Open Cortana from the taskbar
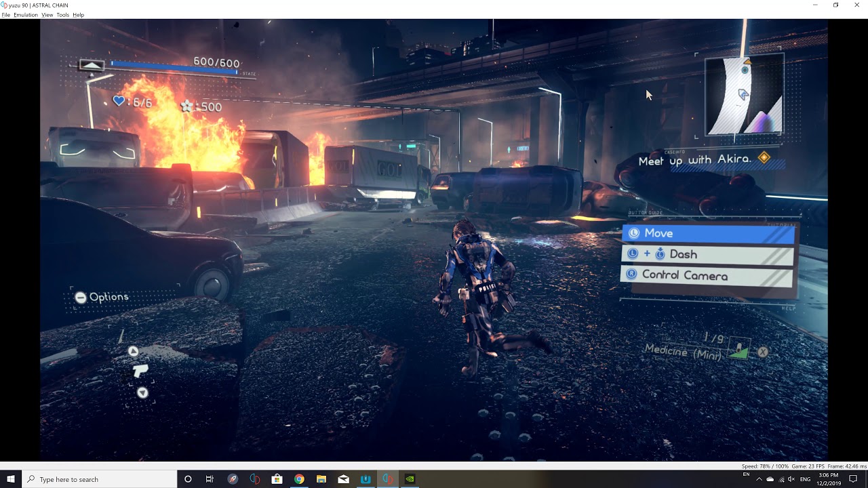The height and width of the screenshot is (488, 868). pyautogui.click(x=188, y=479)
